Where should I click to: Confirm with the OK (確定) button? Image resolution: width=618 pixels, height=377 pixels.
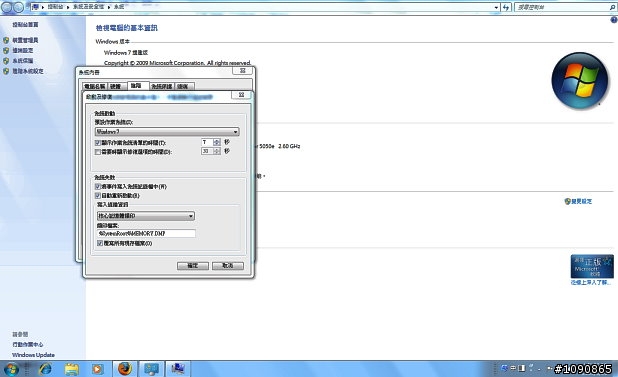[192, 266]
